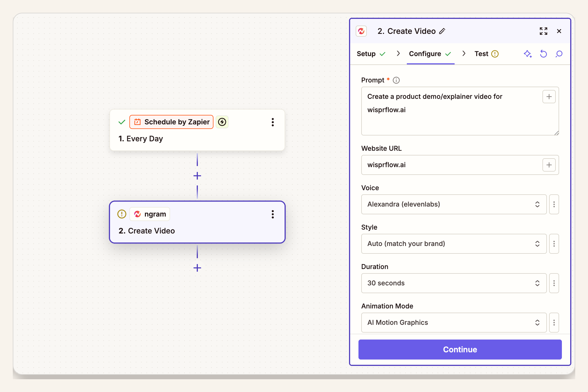
Task: Click the undo/refresh fields icon
Action: click(x=543, y=54)
